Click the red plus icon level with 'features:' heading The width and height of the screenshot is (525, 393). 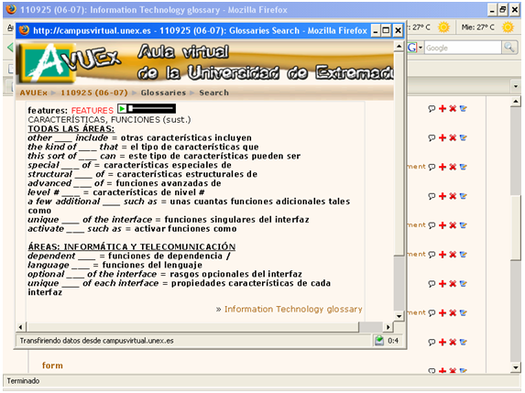(x=442, y=108)
